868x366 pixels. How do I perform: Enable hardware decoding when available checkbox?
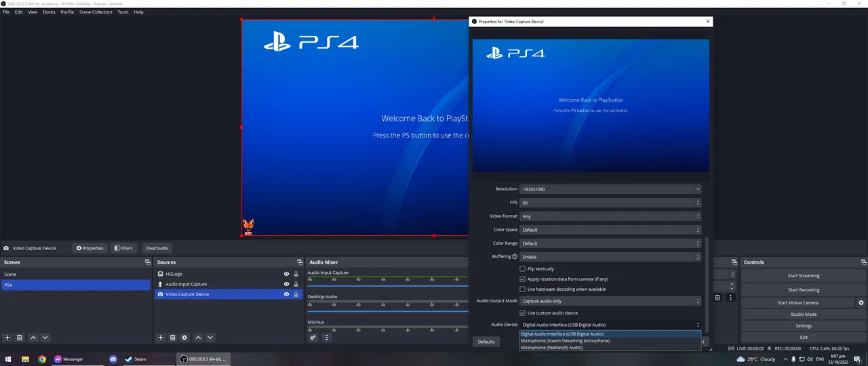(x=522, y=289)
